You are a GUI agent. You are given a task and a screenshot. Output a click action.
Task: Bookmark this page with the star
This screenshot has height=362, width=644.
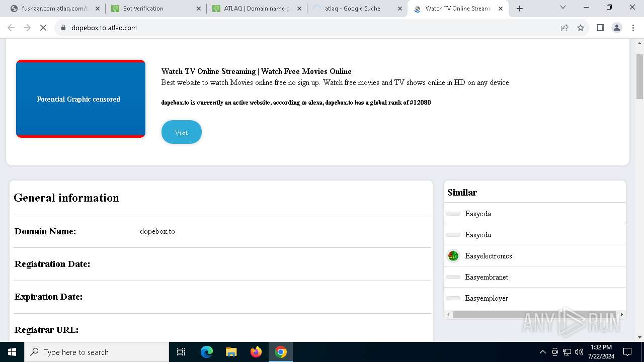coord(581,28)
